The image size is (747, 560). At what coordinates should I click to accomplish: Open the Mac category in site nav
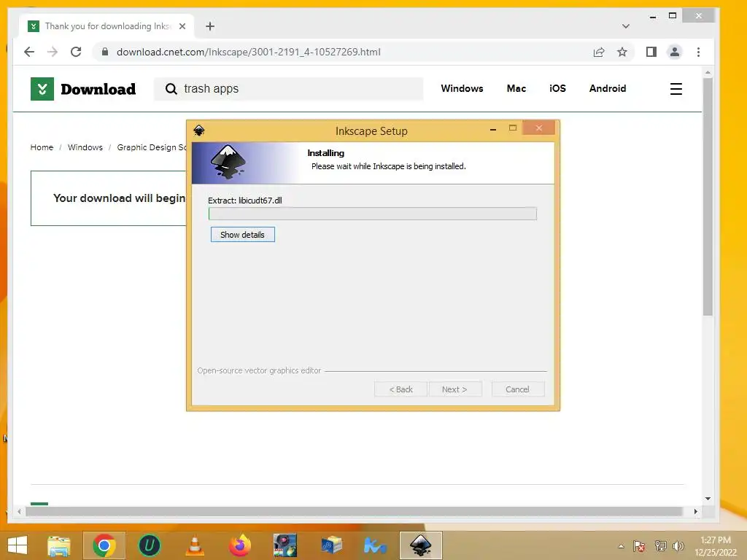(x=516, y=88)
